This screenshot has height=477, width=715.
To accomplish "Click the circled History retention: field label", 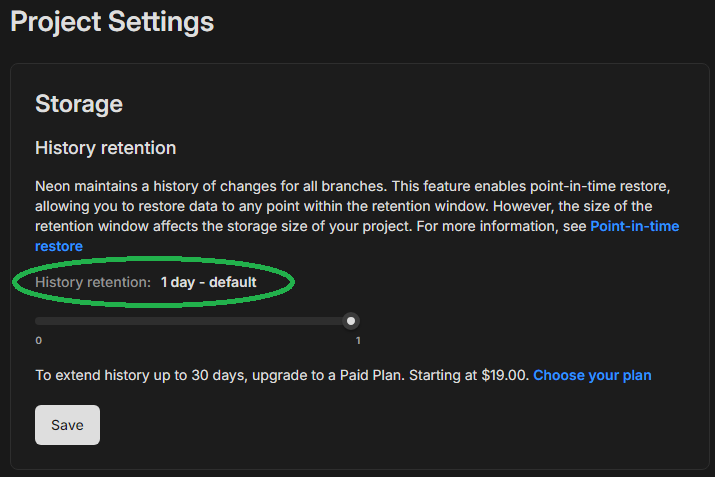I will click(x=93, y=283).
